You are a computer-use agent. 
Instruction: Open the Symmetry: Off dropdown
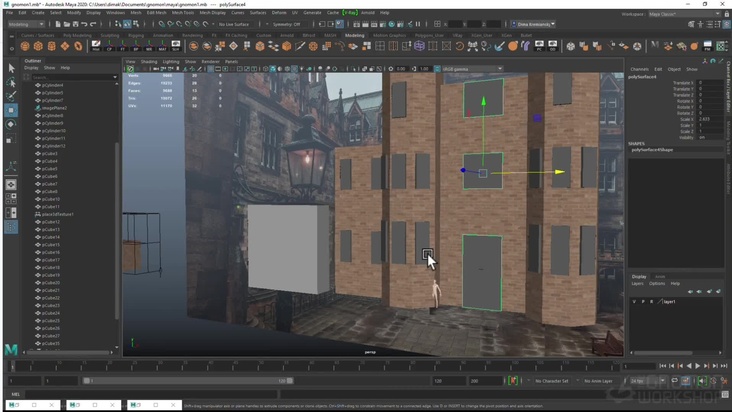(x=289, y=24)
